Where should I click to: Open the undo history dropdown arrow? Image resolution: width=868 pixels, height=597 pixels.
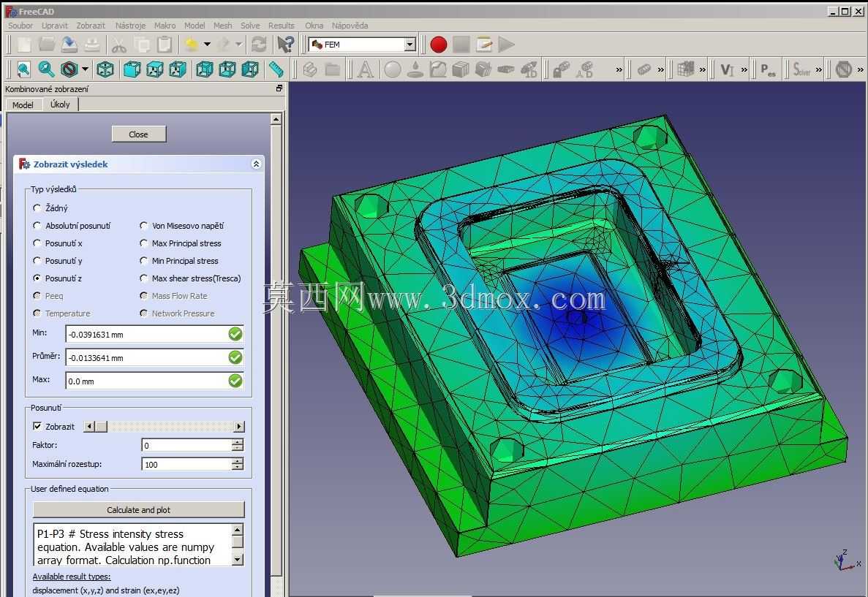point(207,45)
